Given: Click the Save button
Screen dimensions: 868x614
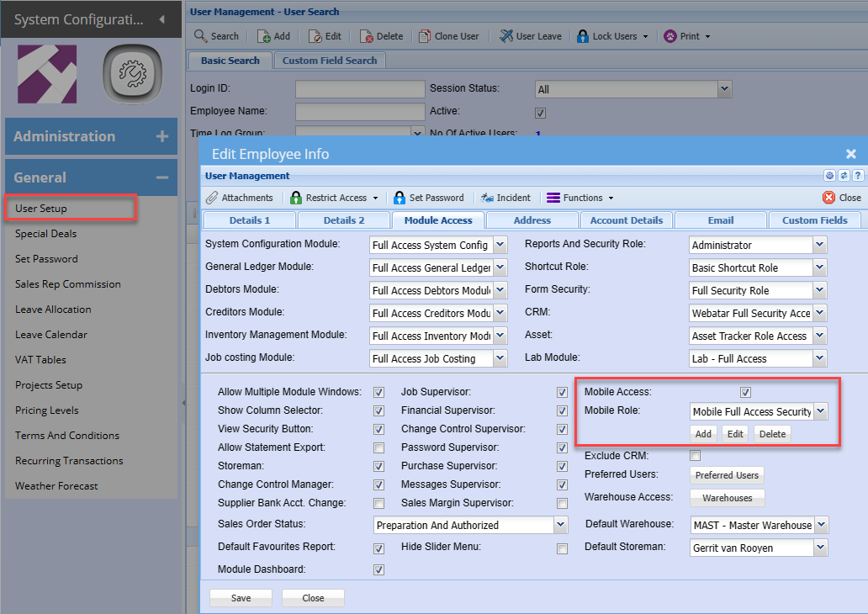Looking at the screenshot, I should point(241,598).
